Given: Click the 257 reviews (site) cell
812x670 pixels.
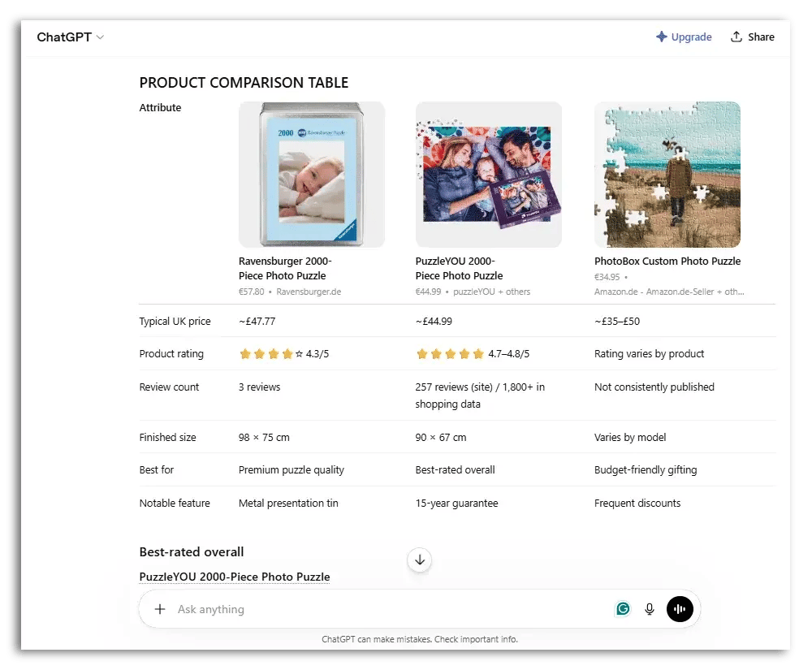Looking at the screenshot, I should (480, 395).
